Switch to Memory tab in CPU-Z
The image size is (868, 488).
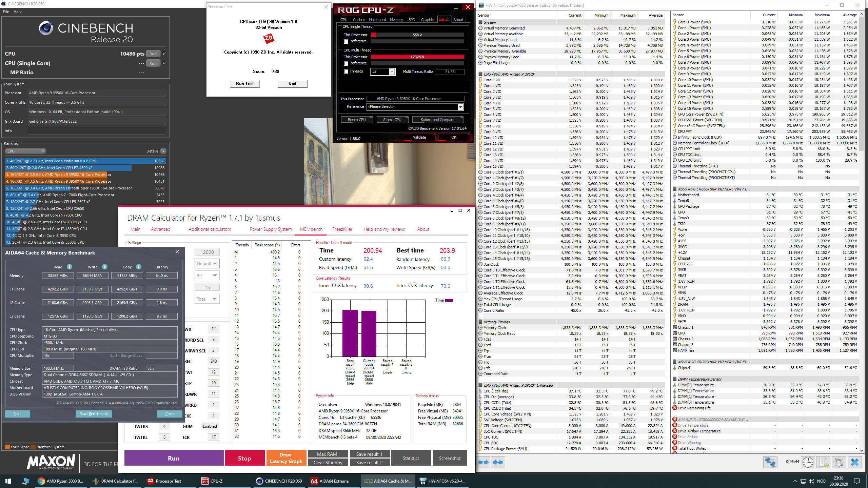coord(396,20)
